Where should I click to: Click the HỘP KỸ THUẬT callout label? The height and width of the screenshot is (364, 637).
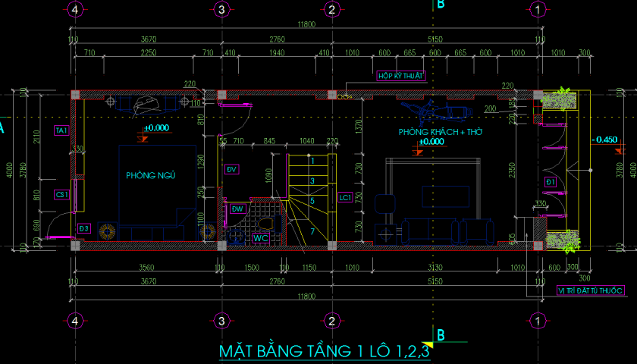(x=400, y=76)
